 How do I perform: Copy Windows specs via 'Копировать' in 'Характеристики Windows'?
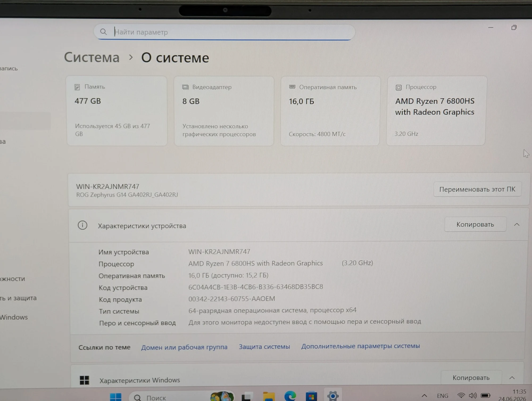(x=471, y=378)
